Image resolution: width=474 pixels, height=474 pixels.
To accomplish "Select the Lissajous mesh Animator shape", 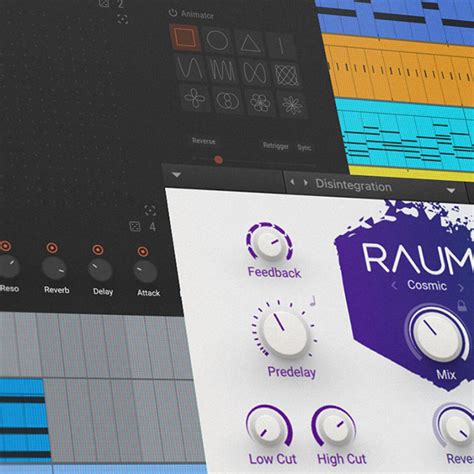I will (x=286, y=75).
